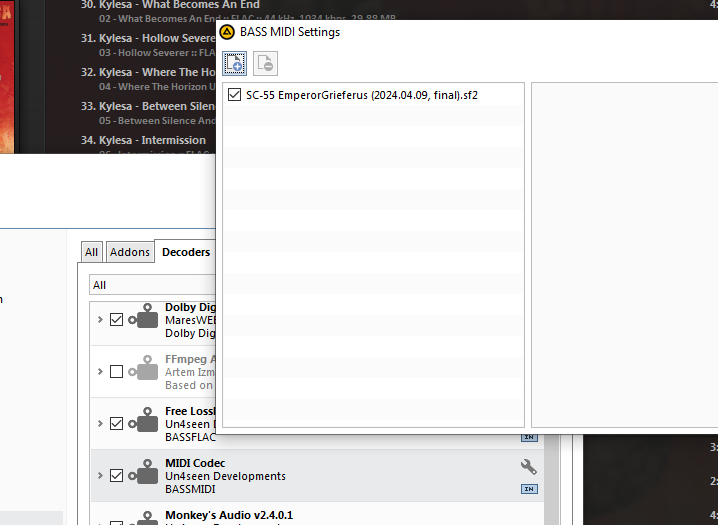Switch to the All tab
The image size is (718, 525).
(92, 252)
